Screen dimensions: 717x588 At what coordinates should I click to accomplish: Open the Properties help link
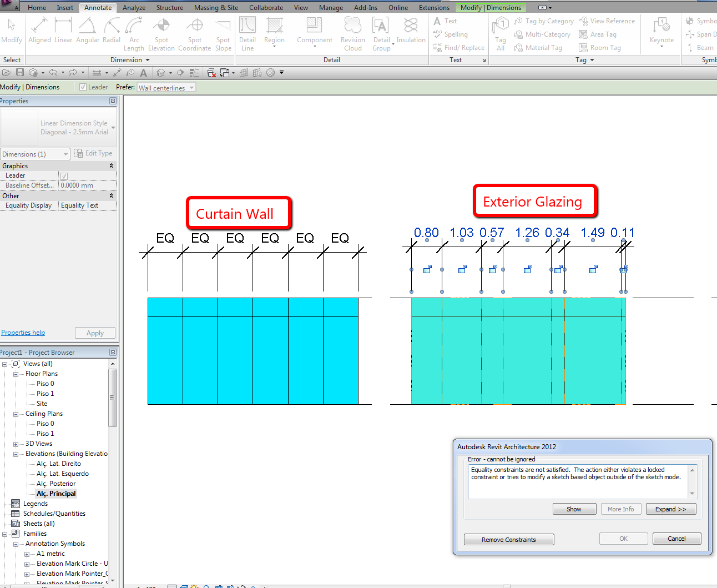[x=23, y=333]
